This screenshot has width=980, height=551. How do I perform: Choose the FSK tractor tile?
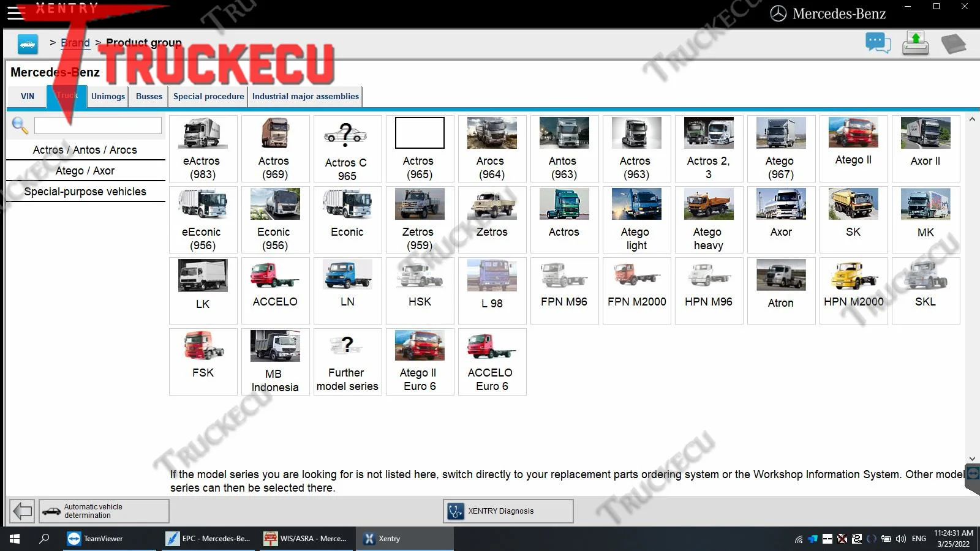(x=203, y=362)
